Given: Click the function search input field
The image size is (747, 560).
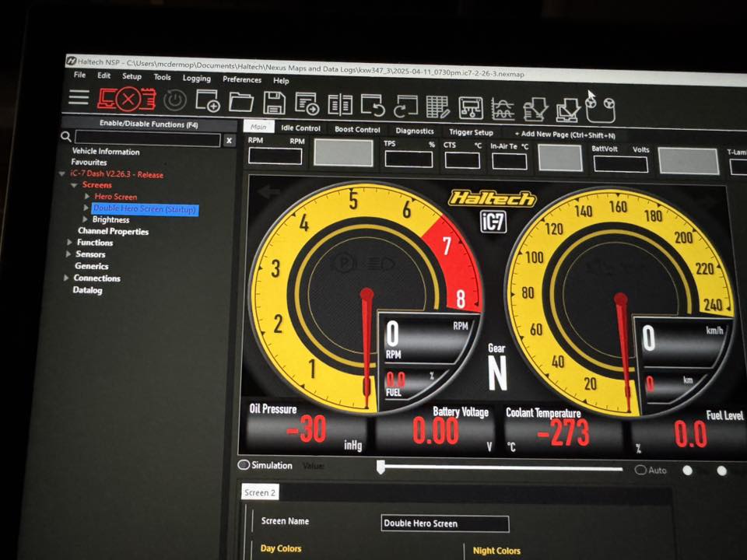Looking at the screenshot, I should (x=148, y=138).
